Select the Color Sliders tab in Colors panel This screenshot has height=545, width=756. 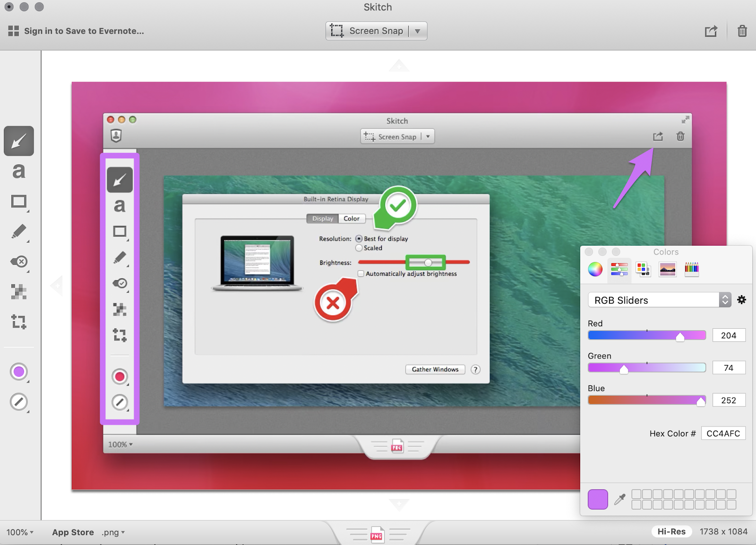click(x=619, y=269)
